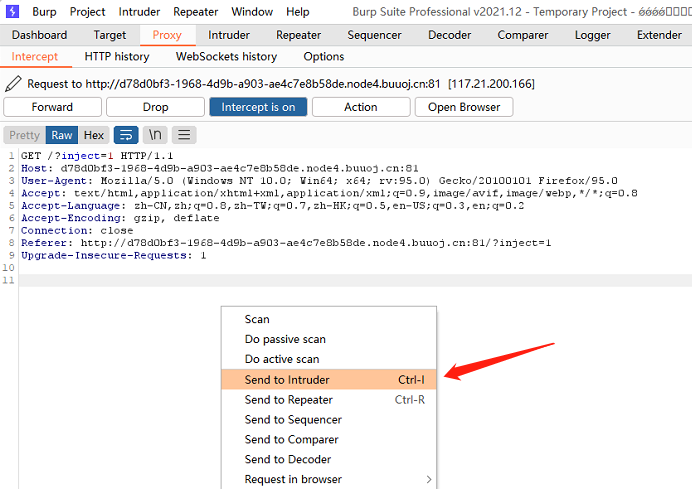Open the Window menu
Image resolution: width=692 pixels, height=489 pixels.
pyautogui.click(x=252, y=11)
